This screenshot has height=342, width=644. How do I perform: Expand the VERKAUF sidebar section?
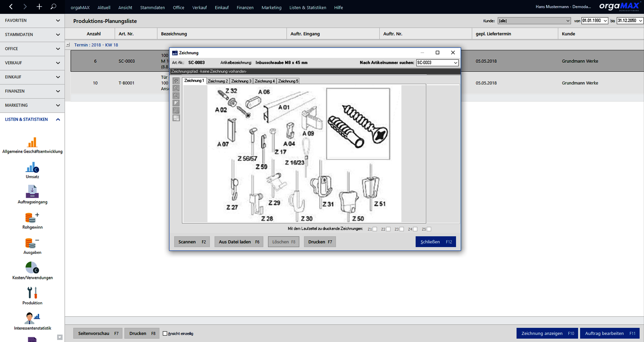pyautogui.click(x=32, y=63)
